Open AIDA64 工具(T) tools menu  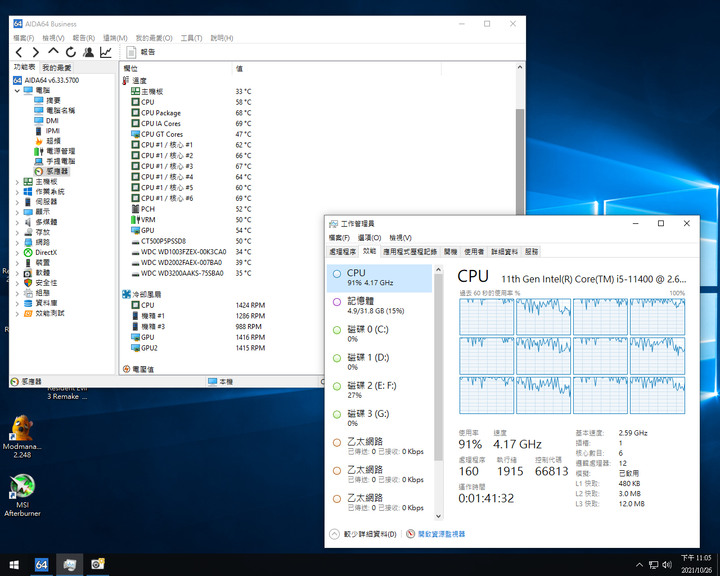click(x=191, y=38)
